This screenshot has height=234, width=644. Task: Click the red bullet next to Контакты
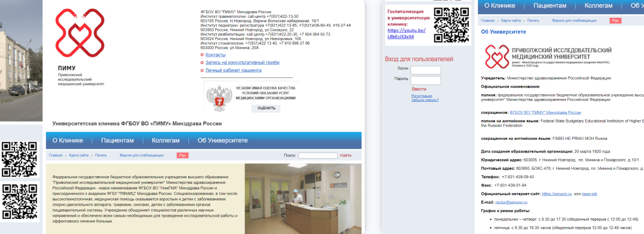(202, 55)
